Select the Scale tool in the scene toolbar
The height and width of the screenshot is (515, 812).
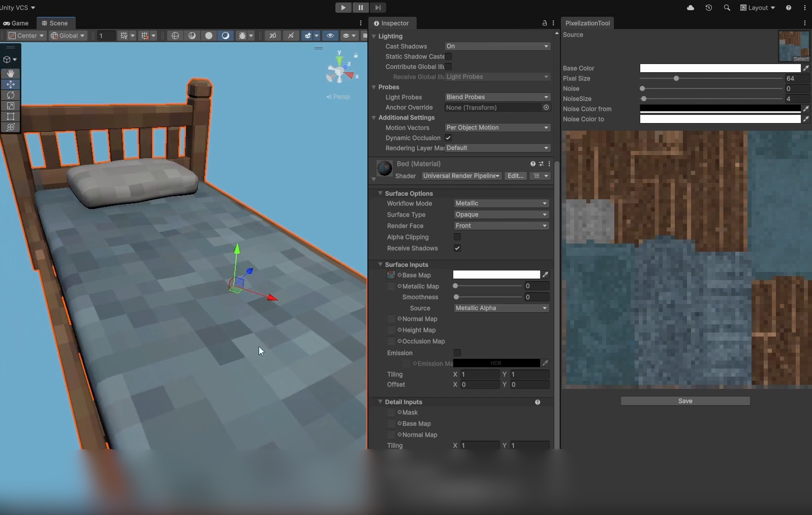tap(11, 106)
